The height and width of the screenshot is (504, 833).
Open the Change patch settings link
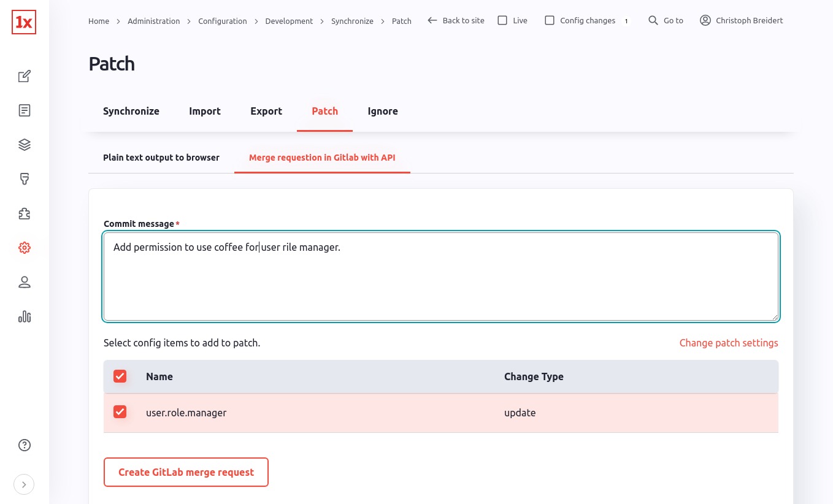[x=729, y=343]
